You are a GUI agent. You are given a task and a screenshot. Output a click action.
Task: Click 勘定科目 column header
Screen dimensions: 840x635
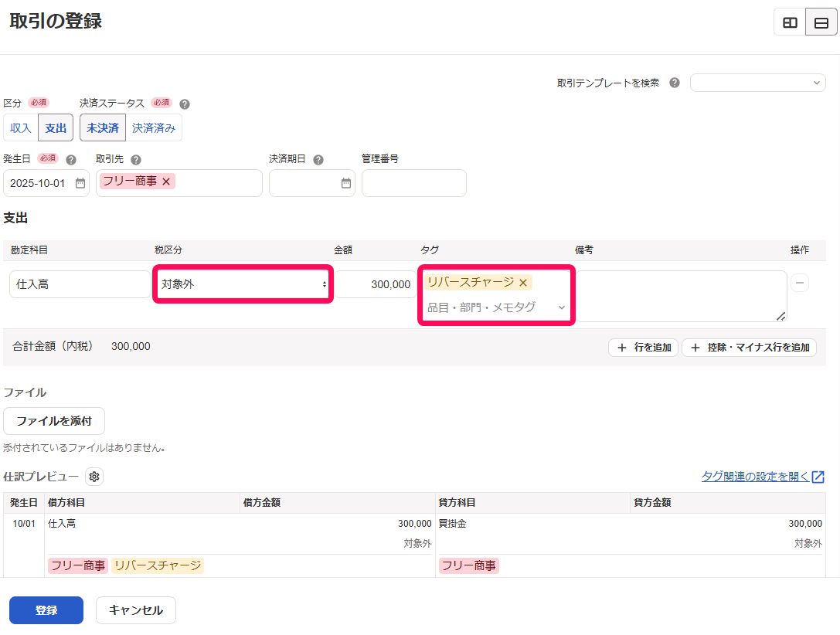click(29, 250)
